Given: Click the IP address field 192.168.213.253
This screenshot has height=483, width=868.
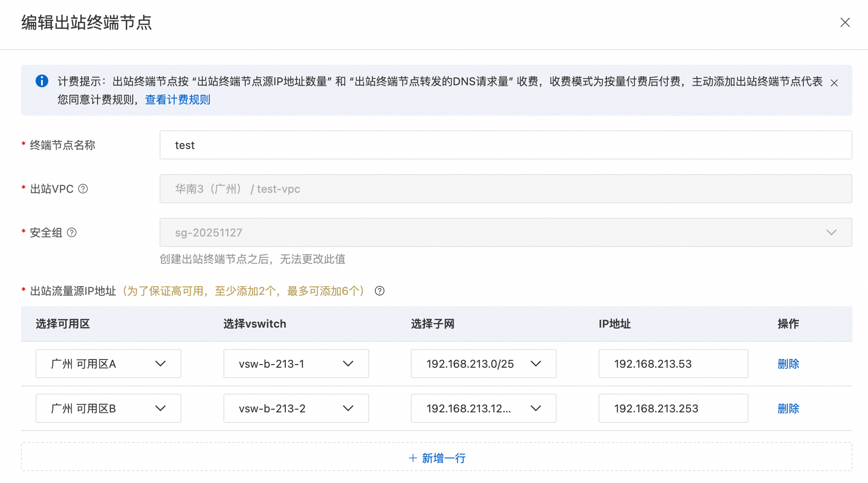Looking at the screenshot, I should [x=673, y=408].
